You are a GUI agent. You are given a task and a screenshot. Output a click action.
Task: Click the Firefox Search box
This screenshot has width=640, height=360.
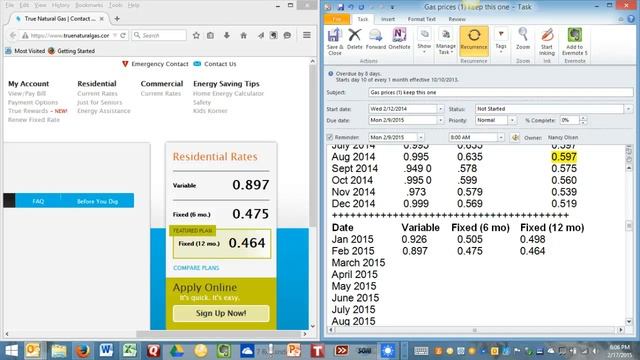coord(159,36)
